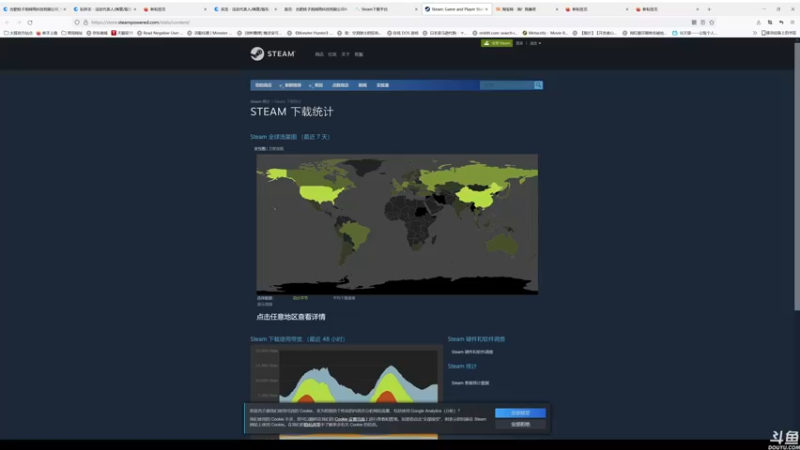Click Australia on the traffic map
Image resolution: width=800 pixels, height=450 pixels.
point(502,246)
